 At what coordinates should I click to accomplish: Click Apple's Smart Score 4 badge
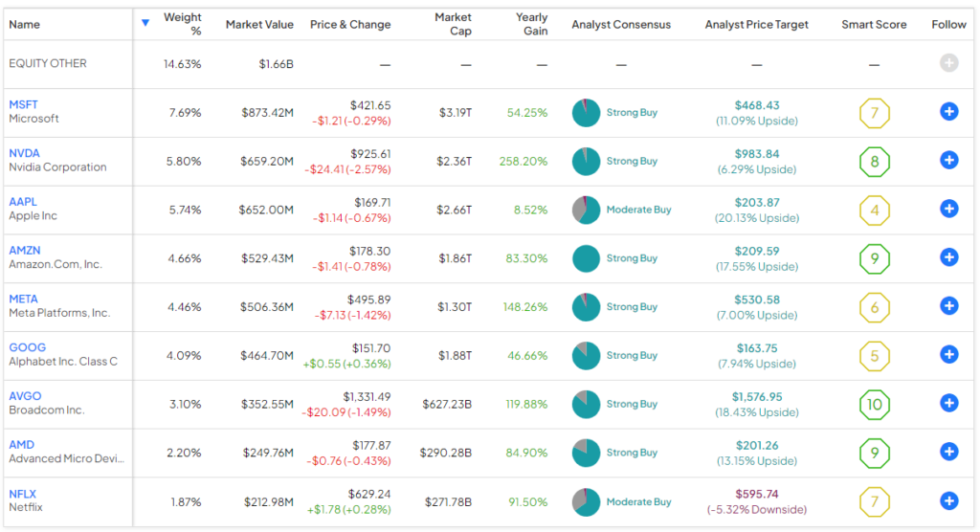tap(874, 210)
